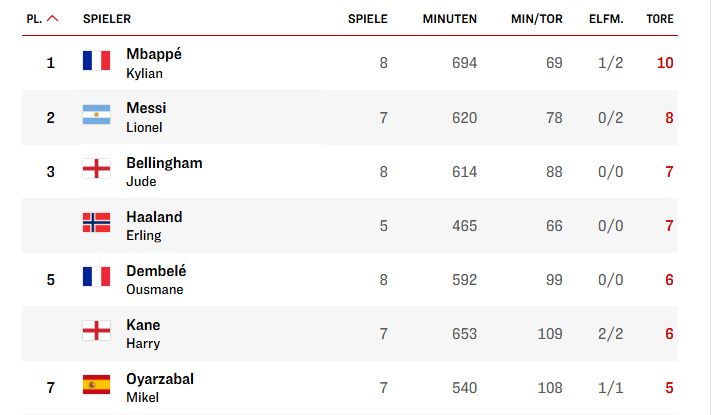
Task: Open Mbappé Kylian player profile
Action: 154,63
